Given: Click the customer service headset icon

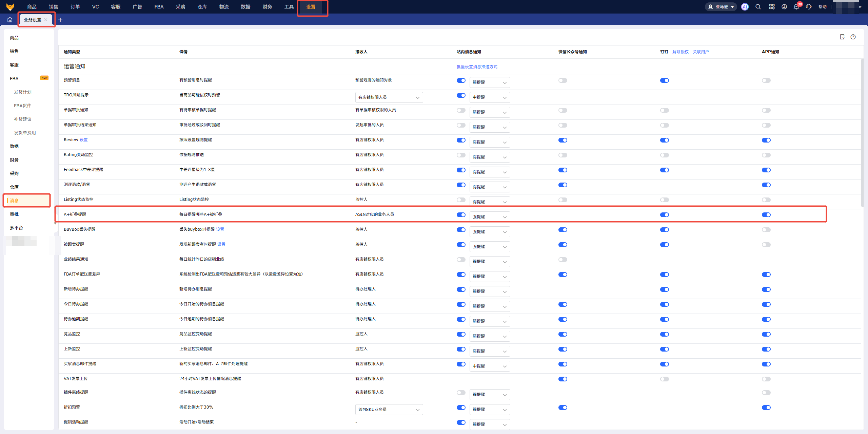Looking at the screenshot, I should (809, 7).
